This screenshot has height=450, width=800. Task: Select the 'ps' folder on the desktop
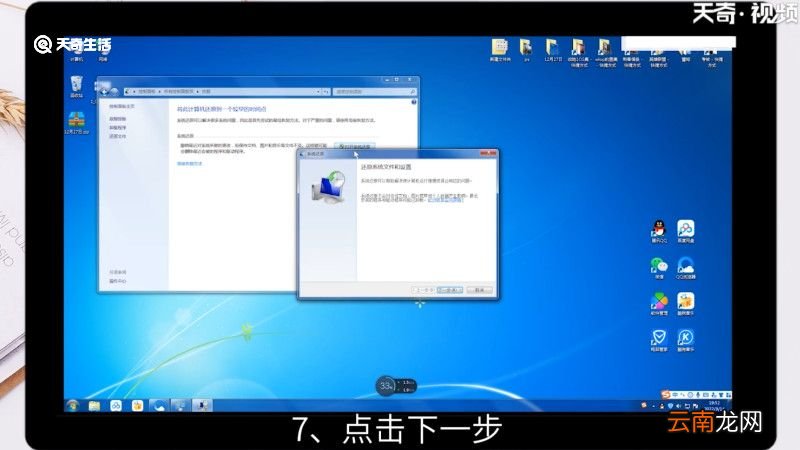[526, 51]
